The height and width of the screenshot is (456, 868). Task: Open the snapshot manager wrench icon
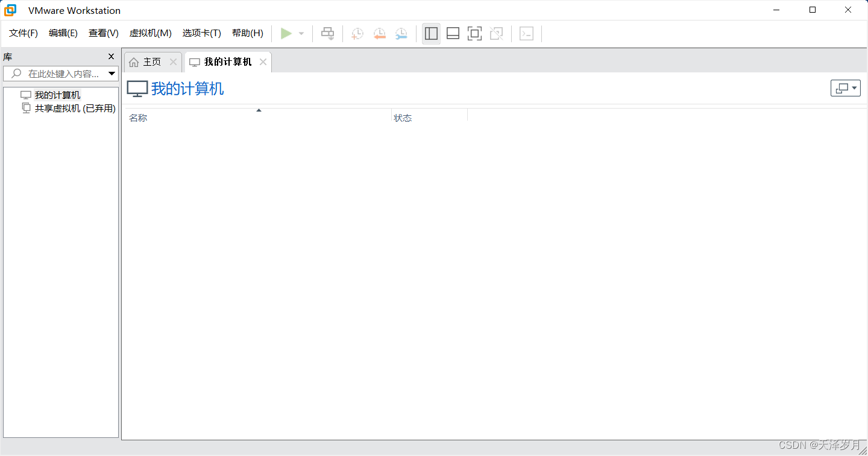click(401, 34)
